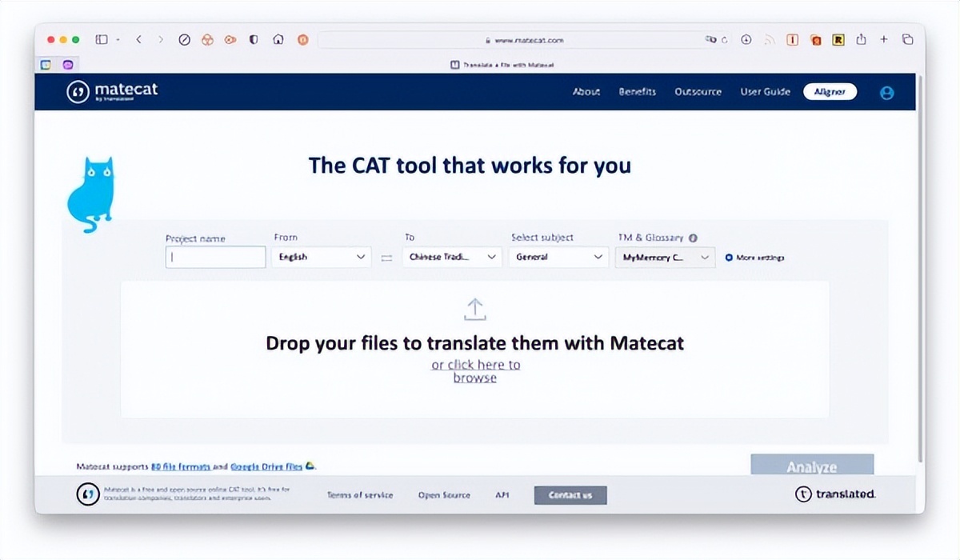Open the Google Drive files link
Screen dimensions: 960x560
point(266,466)
